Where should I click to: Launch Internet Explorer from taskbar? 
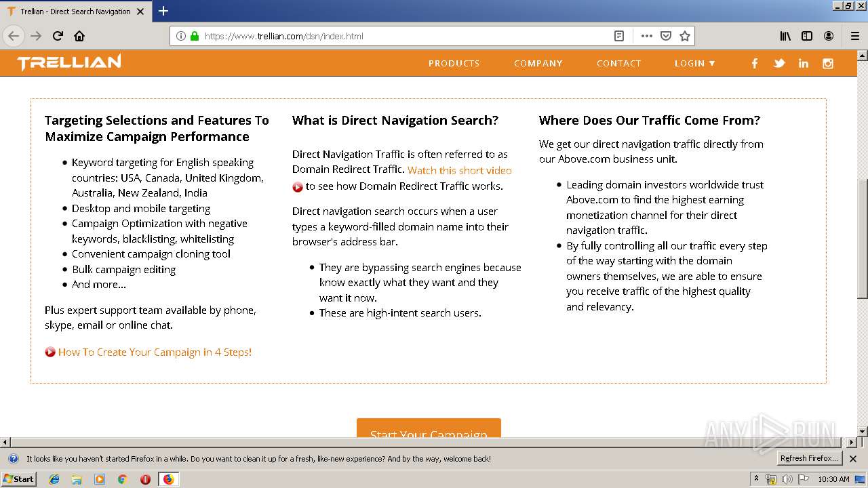tap(54, 479)
